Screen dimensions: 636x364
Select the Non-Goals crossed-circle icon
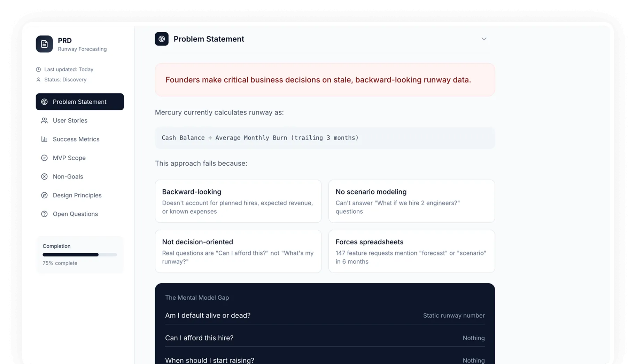click(44, 176)
